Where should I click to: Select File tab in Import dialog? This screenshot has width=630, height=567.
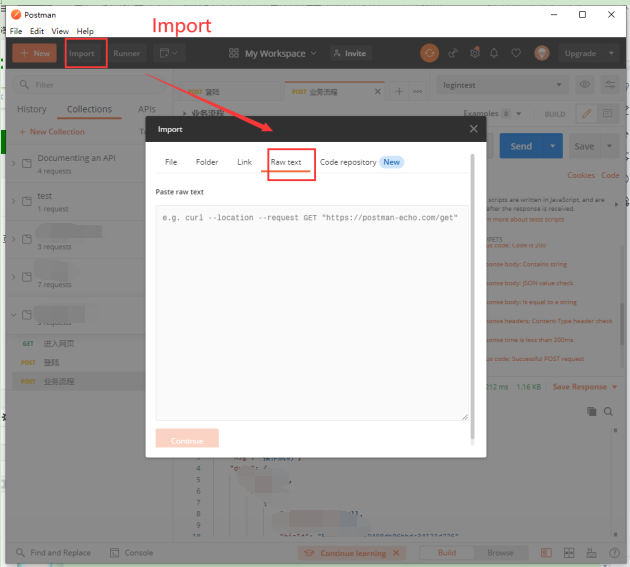click(171, 162)
